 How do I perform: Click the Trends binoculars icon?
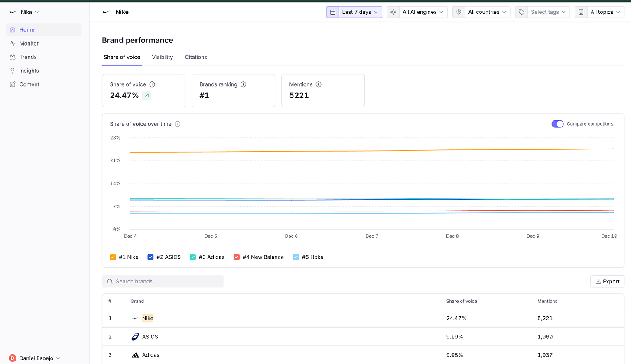(12, 57)
